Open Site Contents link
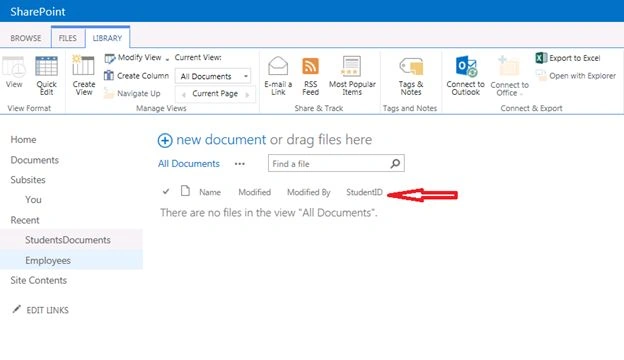Screen dimensions: 624x360 39,280
